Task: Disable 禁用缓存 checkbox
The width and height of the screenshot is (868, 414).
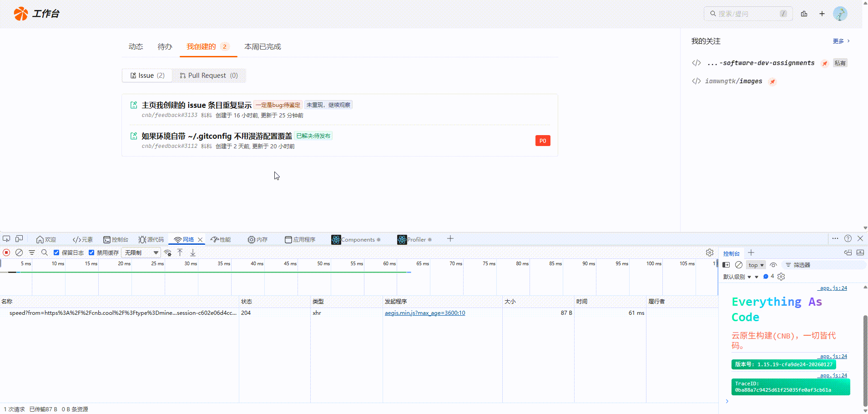Action: (x=91, y=252)
